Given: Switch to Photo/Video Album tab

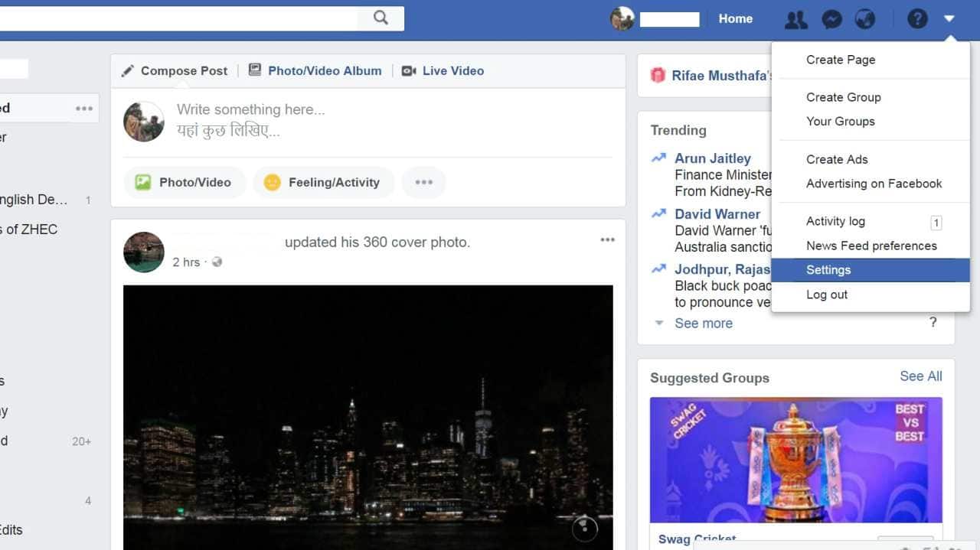Looking at the screenshot, I should pos(315,70).
